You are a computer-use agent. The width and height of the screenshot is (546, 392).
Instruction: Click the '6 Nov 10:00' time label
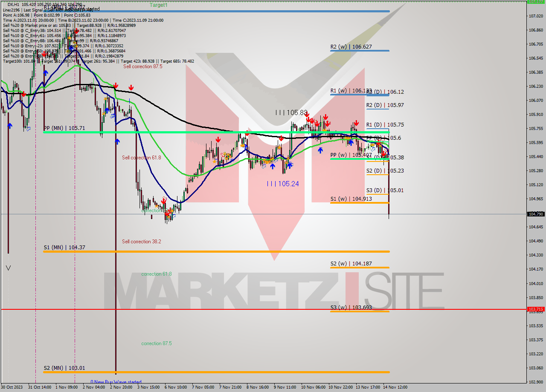(x=176, y=387)
